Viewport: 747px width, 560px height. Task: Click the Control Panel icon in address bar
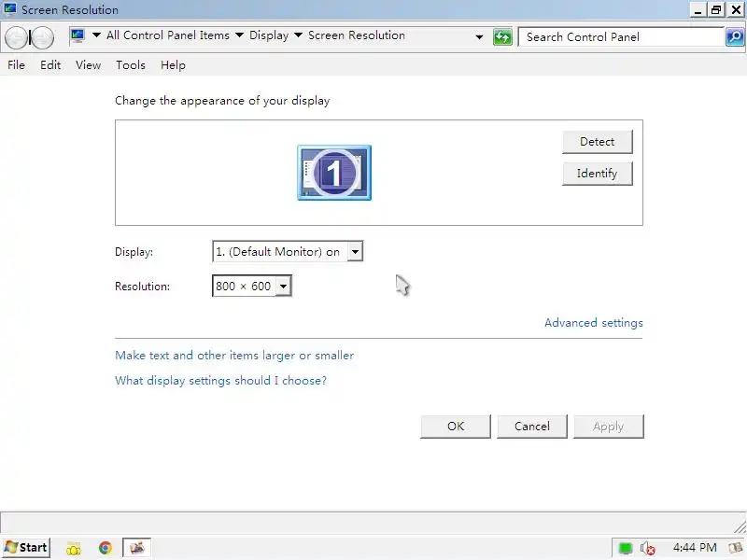coord(78,35)
